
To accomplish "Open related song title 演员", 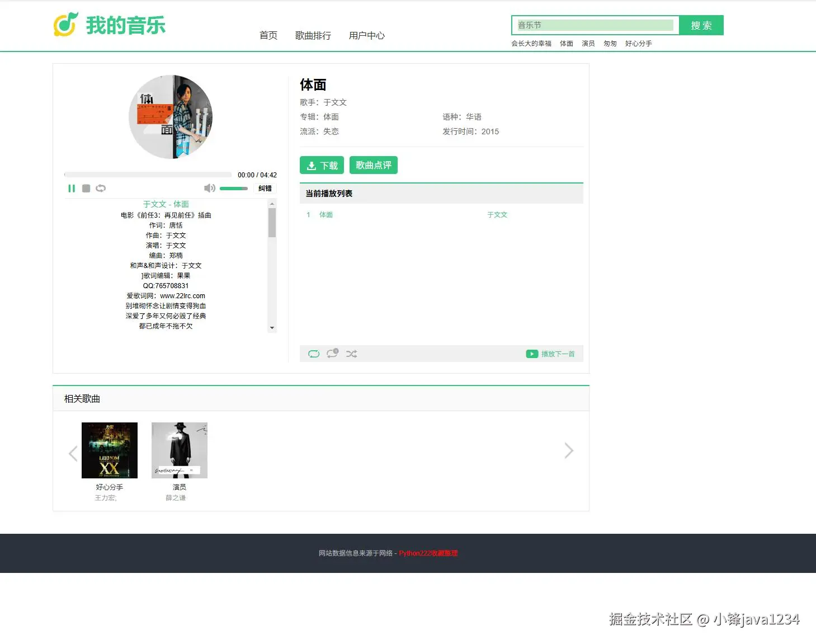I will point(180,487).
